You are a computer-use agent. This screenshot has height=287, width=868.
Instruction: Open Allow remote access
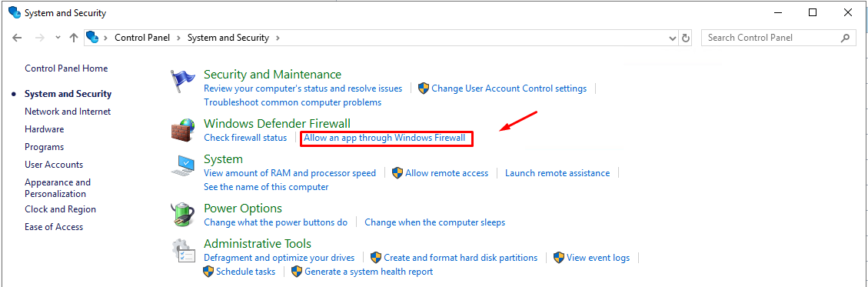click(447, 173)
